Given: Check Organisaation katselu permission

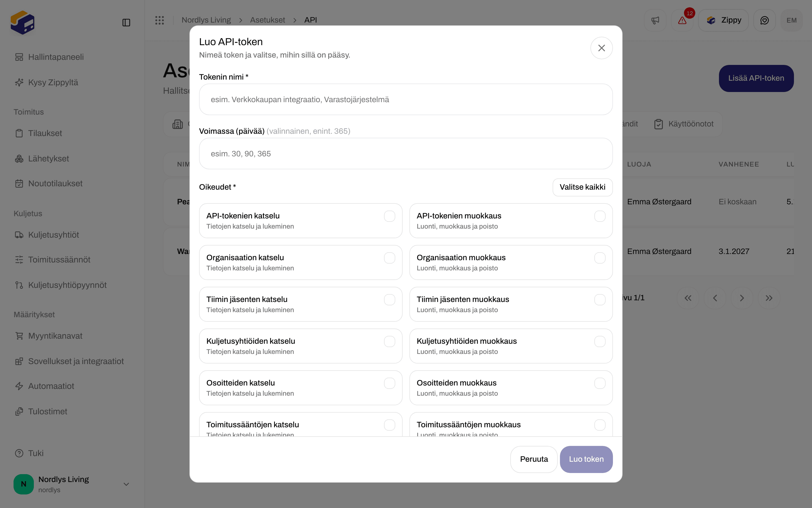Looking at the screenshot, I should (389, 258).
